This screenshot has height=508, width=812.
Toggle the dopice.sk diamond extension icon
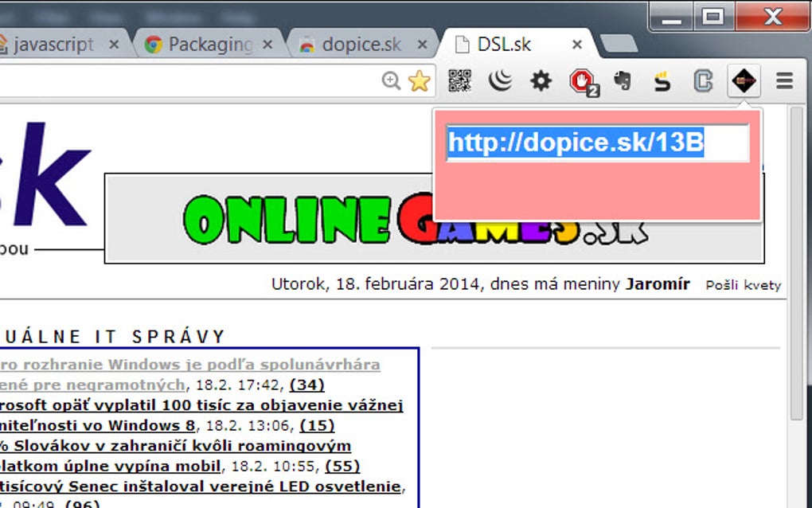pos(744,80)
